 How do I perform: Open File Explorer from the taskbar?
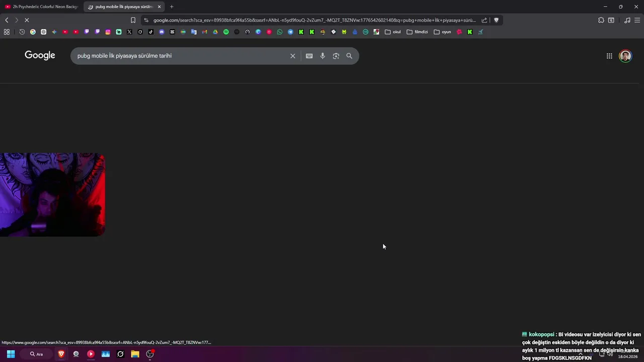(x=135, y=354)
